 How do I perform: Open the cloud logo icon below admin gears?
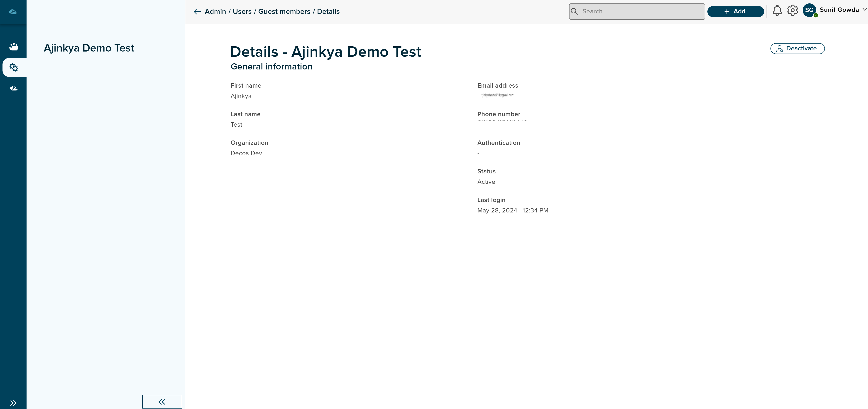[x=13, y=88]
